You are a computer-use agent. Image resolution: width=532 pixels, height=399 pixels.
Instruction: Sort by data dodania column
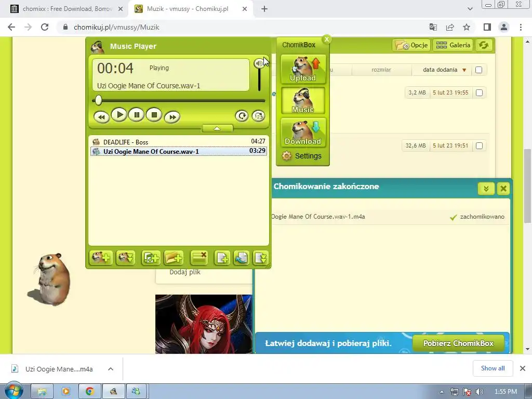(x=440, y=70)
